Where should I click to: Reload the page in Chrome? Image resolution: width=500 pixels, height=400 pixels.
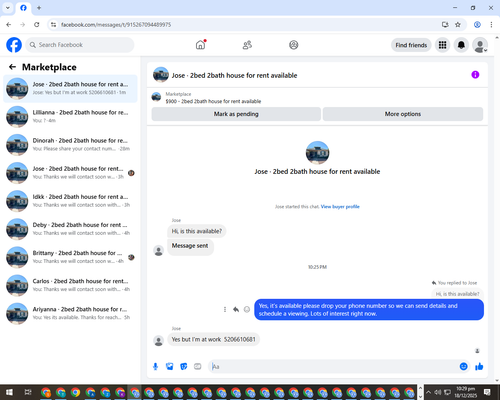pos(37,25)
